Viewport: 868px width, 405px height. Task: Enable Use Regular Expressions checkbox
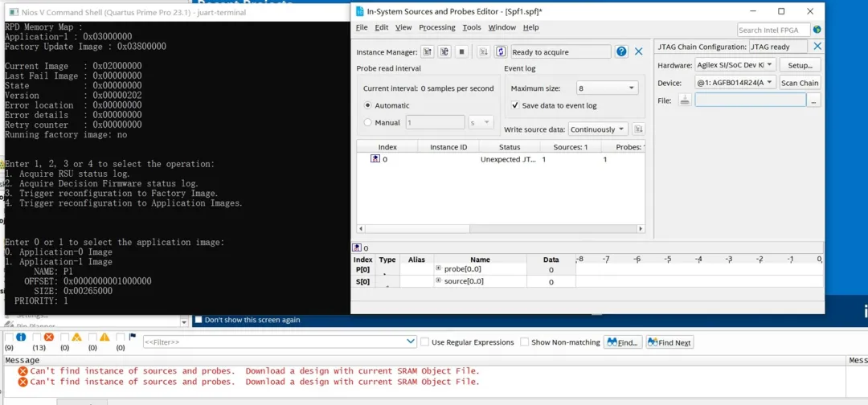424,342
